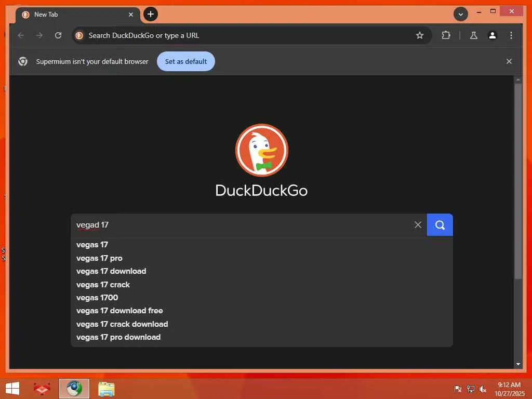Click the Set as default button
532x399 pixels.
186,61
